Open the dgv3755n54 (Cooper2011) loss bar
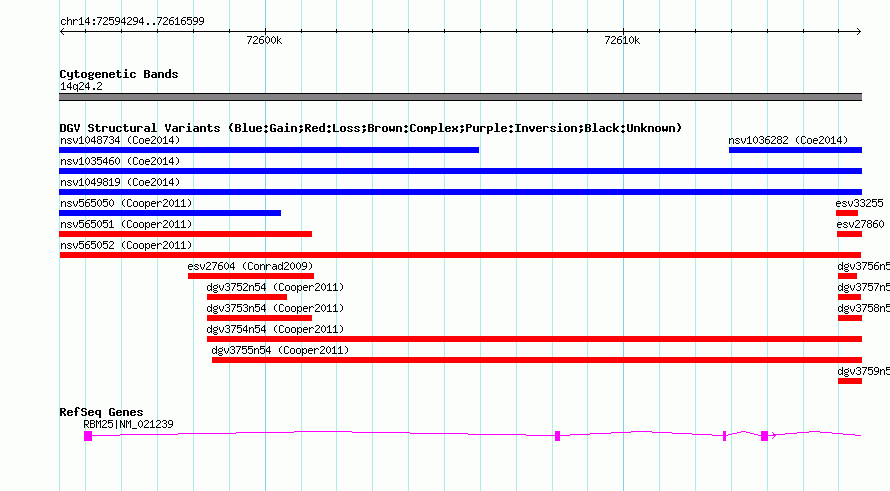 coord(537,360)
